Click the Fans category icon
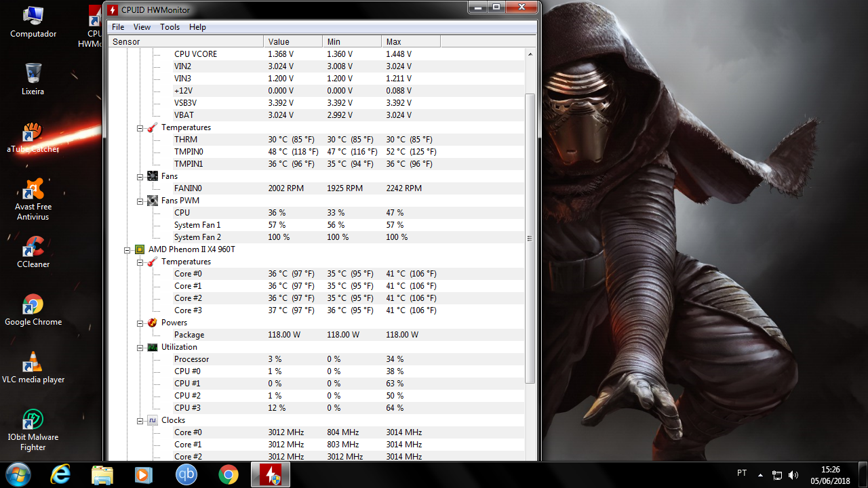868x488 pixels. click(x=153, y=176)
